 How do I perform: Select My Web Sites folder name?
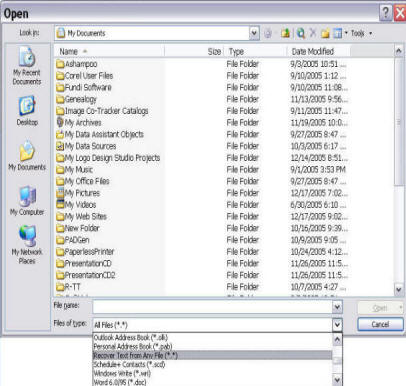tap(86, 216)
